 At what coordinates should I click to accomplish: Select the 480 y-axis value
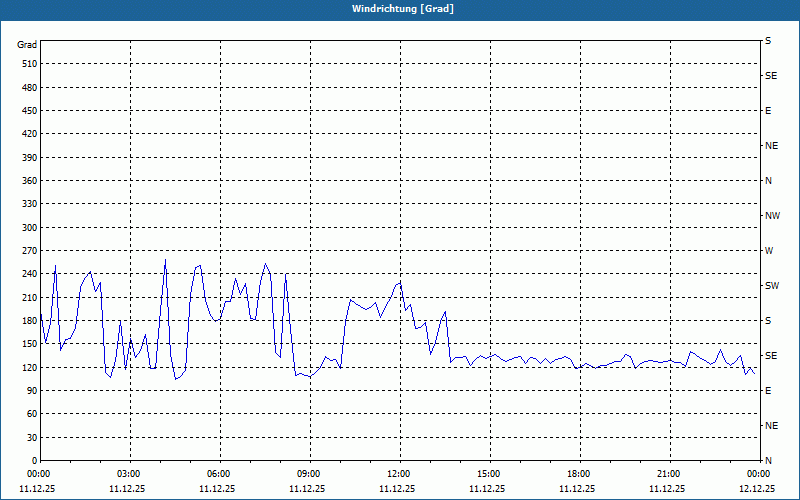click(30, 88)
